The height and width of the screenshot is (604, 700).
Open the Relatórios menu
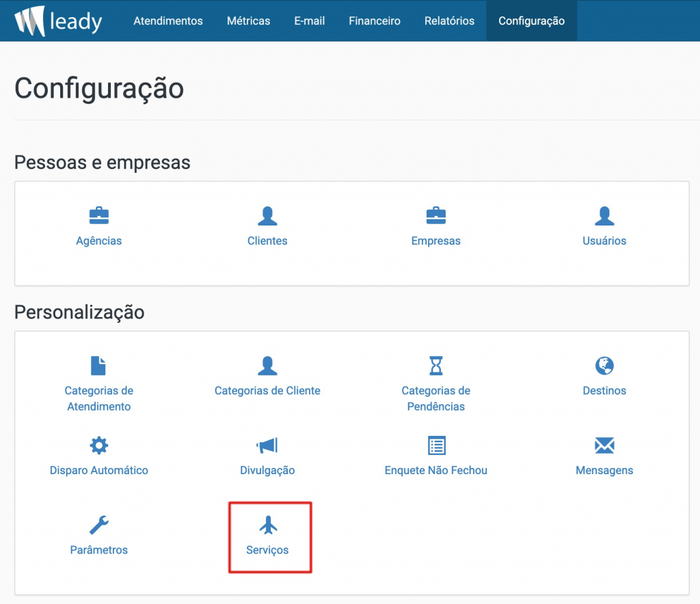pos(449,21)
